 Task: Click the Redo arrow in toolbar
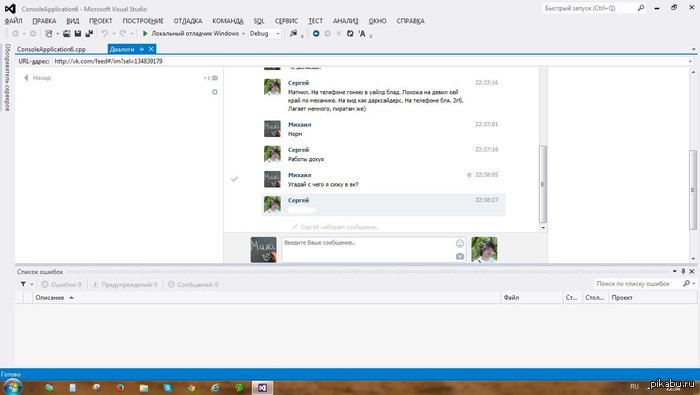(x=123, y=33)
